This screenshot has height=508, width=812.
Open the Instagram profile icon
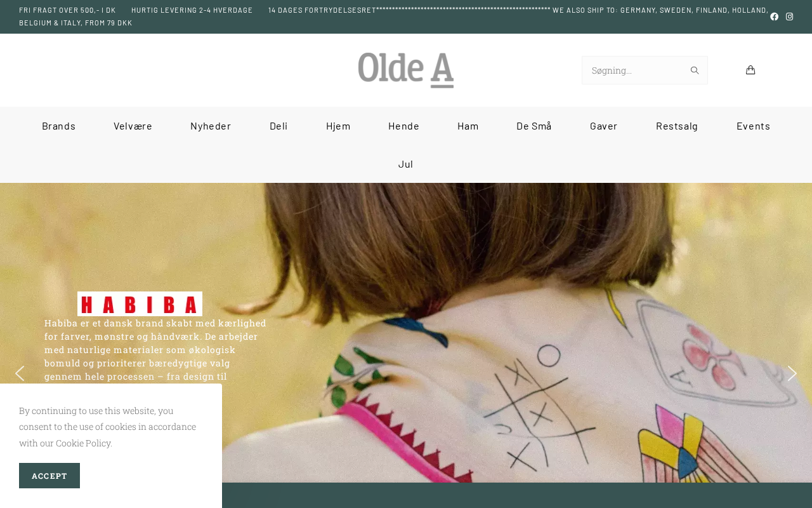(x=789, y=17)
